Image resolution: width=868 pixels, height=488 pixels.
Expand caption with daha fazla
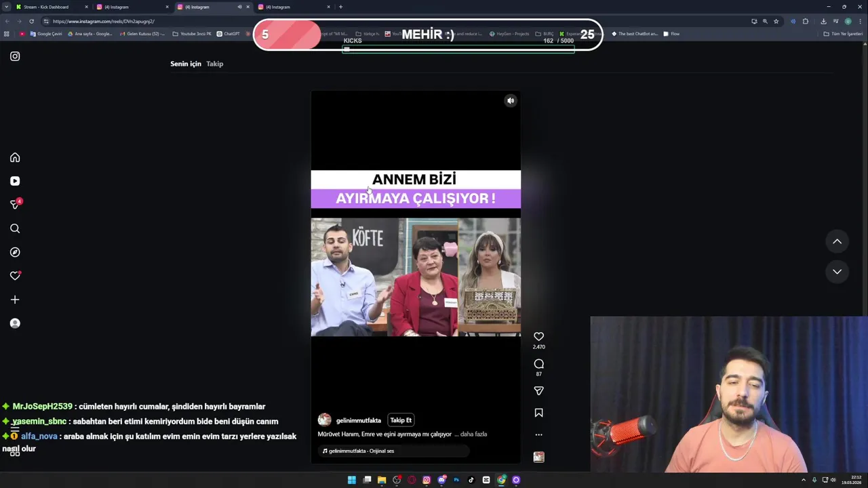[473, 434]
